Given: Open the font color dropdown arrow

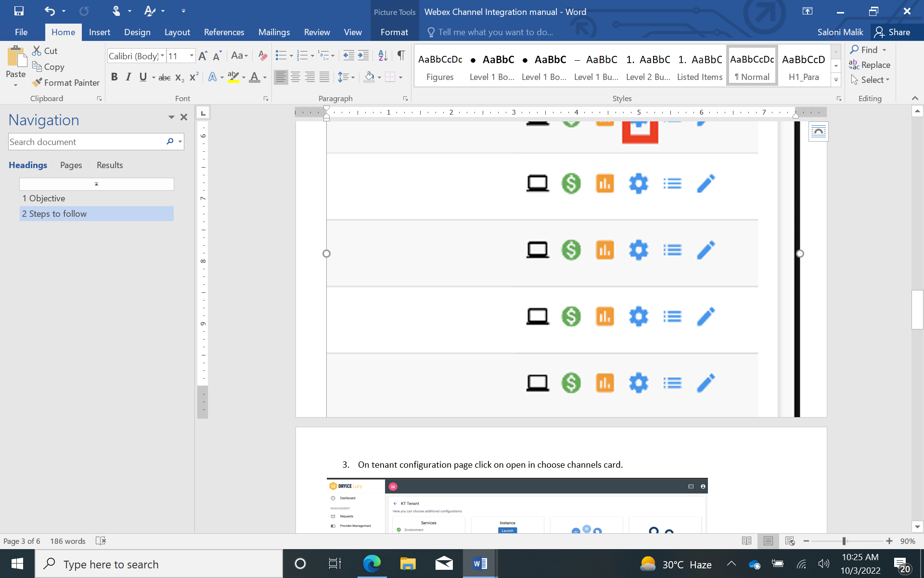Looking at the screenshot, I should tap(265, 78).
